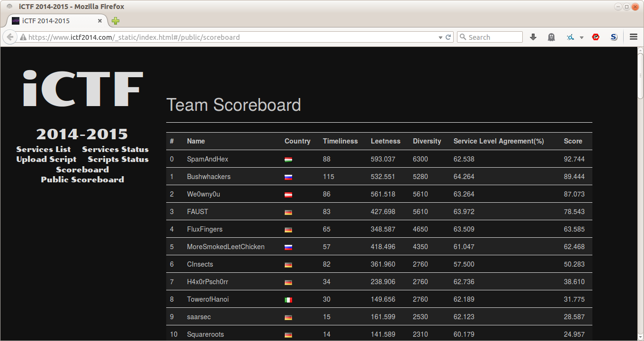Click team name Squareroots

(206, 334)
